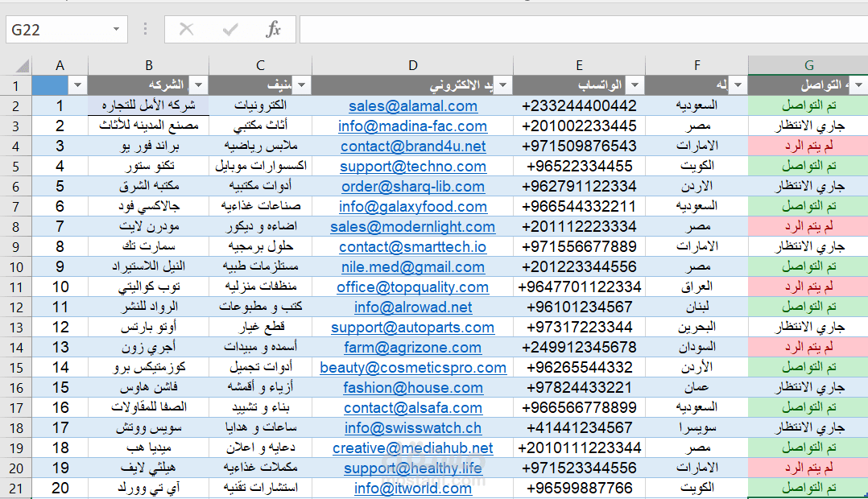Image resolution: width=868 pixels, height=499 pixels.
Task: Open filter dropdown for الواتساب column
Action: 635,85
